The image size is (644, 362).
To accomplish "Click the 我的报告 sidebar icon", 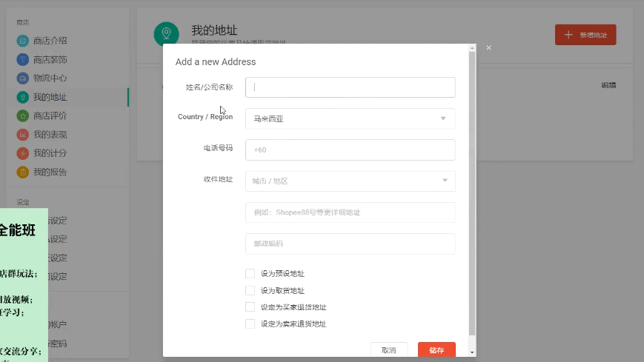I will [x=22, y=172].
